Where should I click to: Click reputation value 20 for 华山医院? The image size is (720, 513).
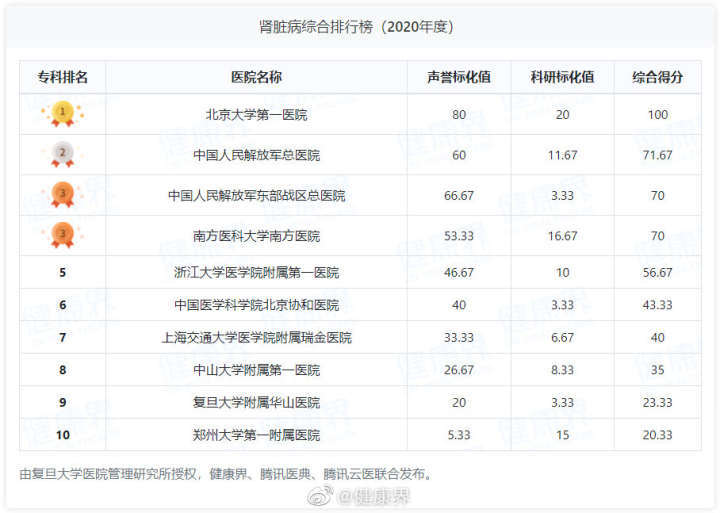coord(459,403)
